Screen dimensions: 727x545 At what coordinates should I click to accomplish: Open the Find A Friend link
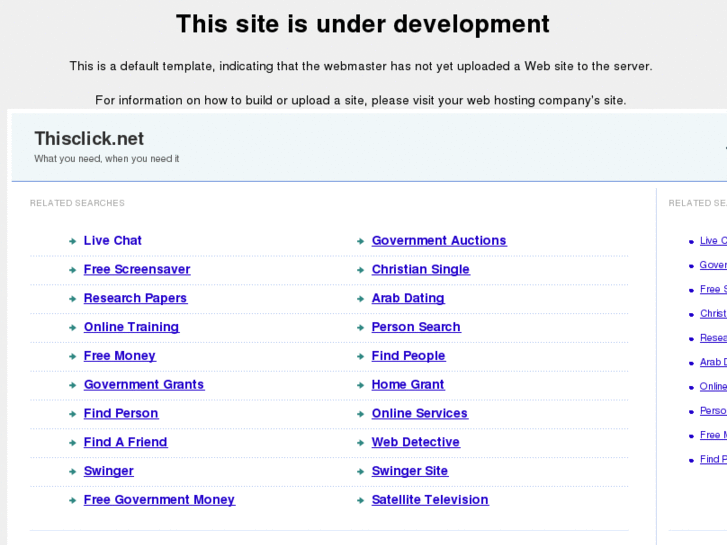pos(125,442)
